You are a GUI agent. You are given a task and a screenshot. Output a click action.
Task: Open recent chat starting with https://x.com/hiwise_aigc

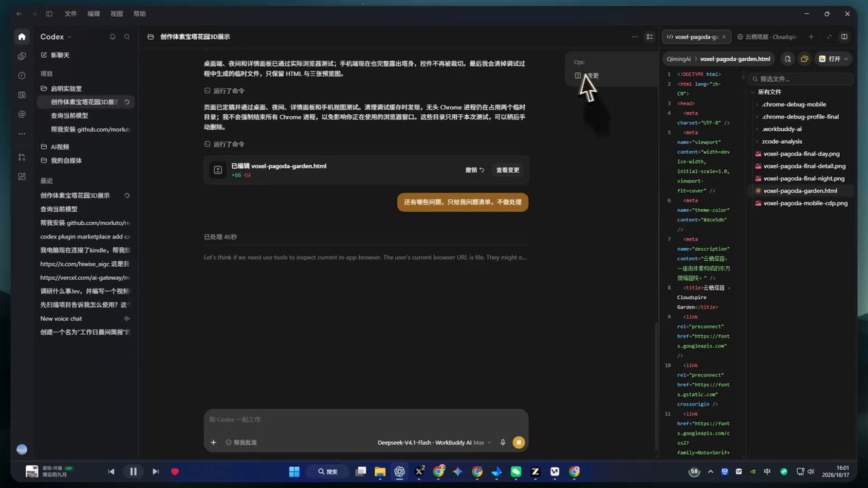[x=85, y=264]
